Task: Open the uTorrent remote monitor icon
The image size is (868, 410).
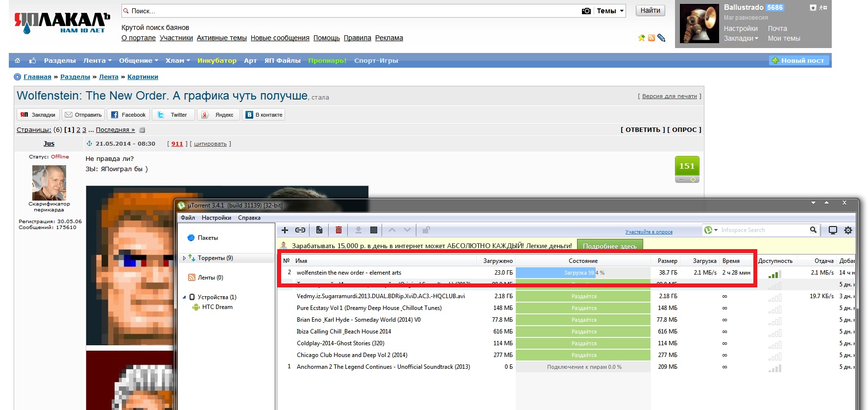Action: pyautogui.click(x=833, y=230)
